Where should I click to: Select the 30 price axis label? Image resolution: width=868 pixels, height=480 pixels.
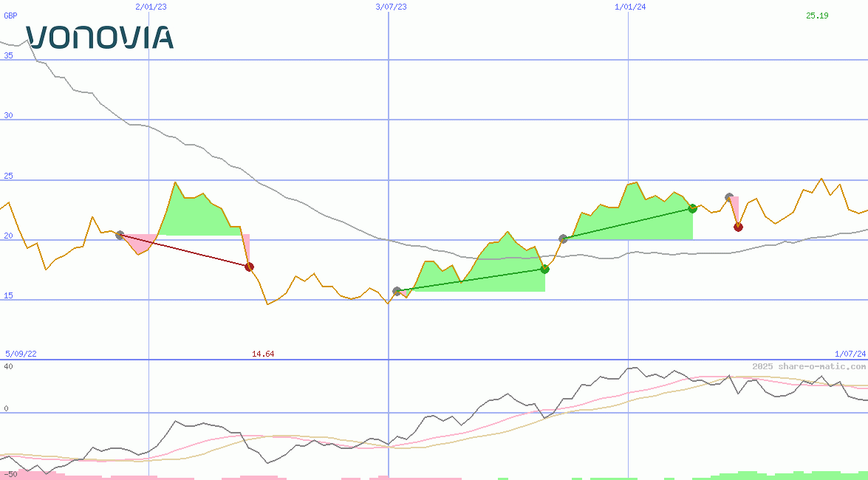(x=8, y=116)
